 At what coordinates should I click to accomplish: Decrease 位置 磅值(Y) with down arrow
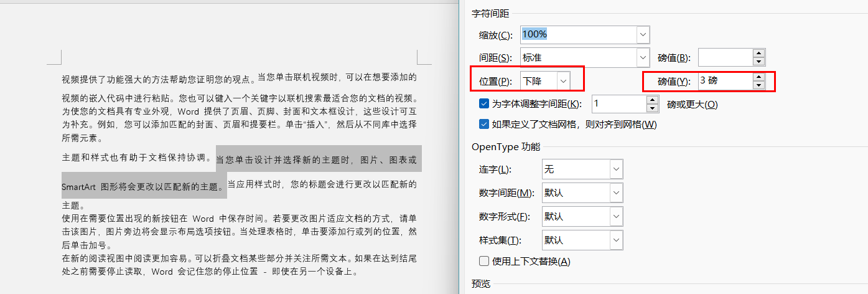(x=758, y=85)
